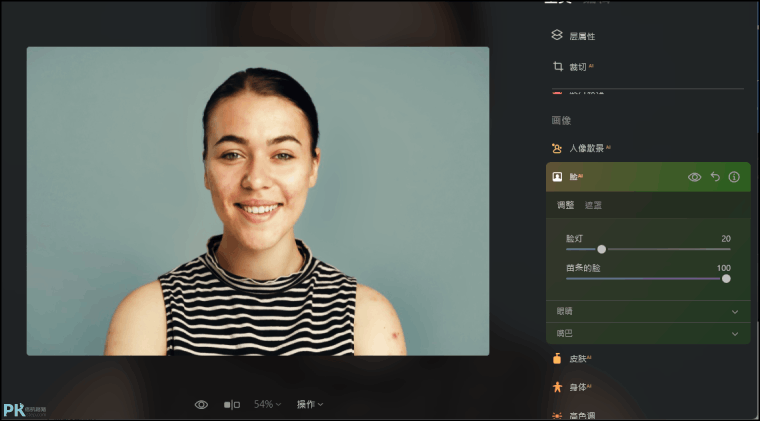Screen dimensions: 760x421
Task: Switch to the 调整 adjustments tab
Action: [565, 205]
